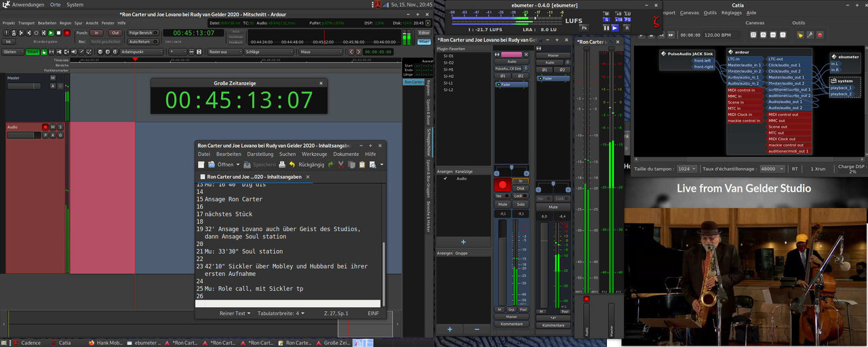This screenshot has width=868, height=347.
Task: Open Suchen menu in the text editor
Action: click(288, 154)
